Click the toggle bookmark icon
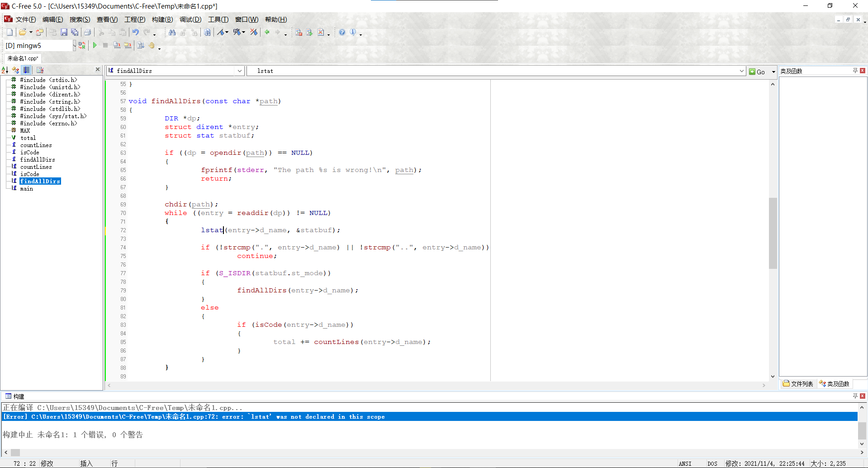This screenshot has width=868, height=468. tap(221, 32)
